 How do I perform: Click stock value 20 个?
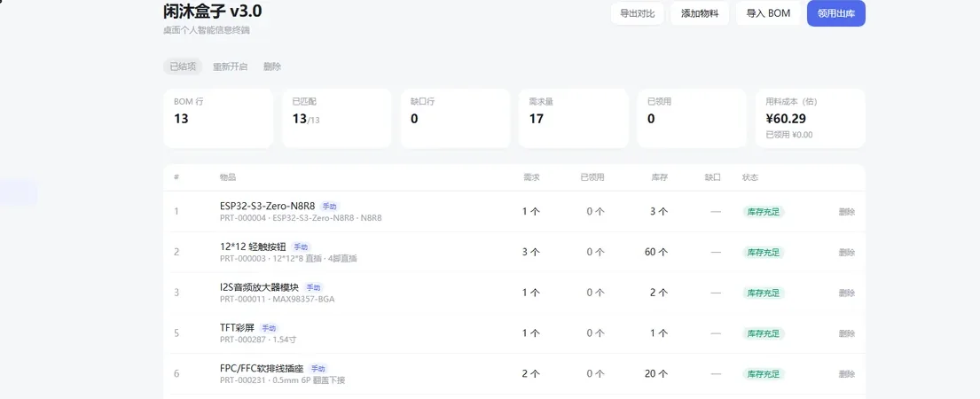[656, 374]
